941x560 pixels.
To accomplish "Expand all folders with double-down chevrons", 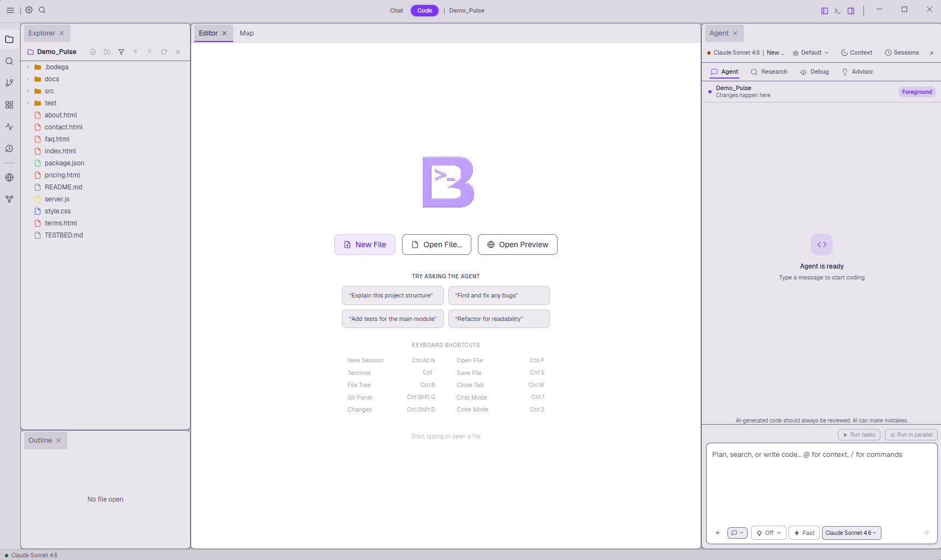I will pyautogui.click(x=135, y=52).
